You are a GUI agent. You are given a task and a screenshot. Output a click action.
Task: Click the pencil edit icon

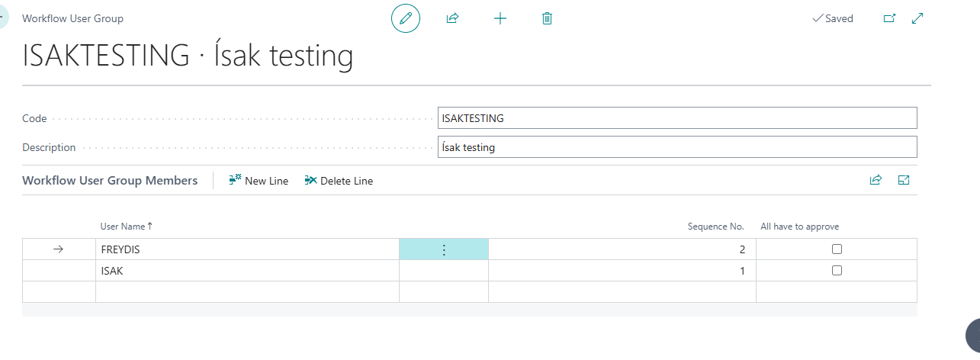(x=406, y=18)
